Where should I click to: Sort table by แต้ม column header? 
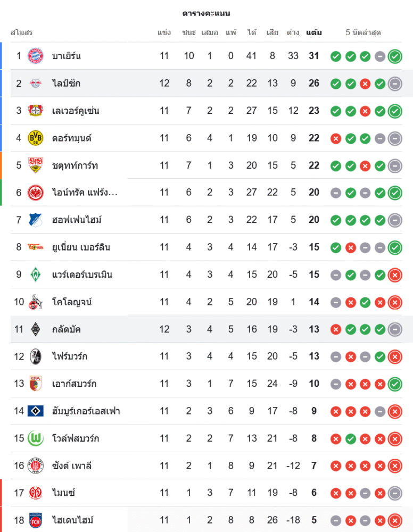point(314,32)
